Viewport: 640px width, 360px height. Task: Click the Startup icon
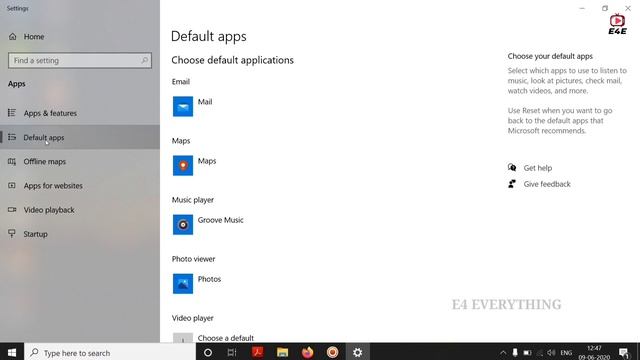12,233
